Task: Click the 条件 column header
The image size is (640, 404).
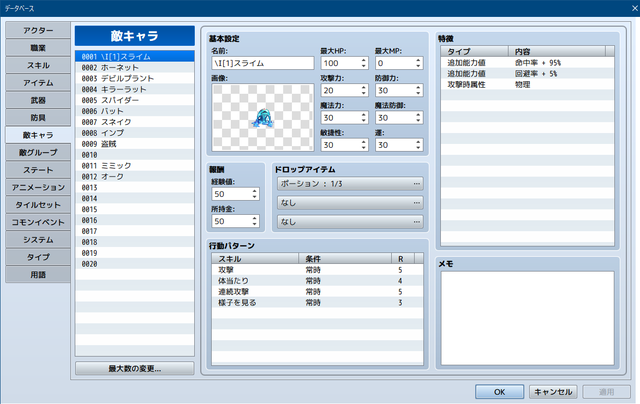Action: (345, 259)
